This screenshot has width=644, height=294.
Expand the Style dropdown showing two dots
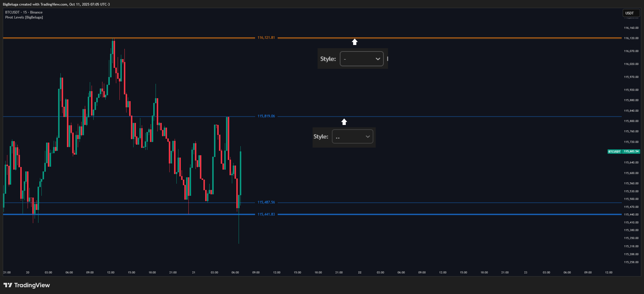pos(353,136)
